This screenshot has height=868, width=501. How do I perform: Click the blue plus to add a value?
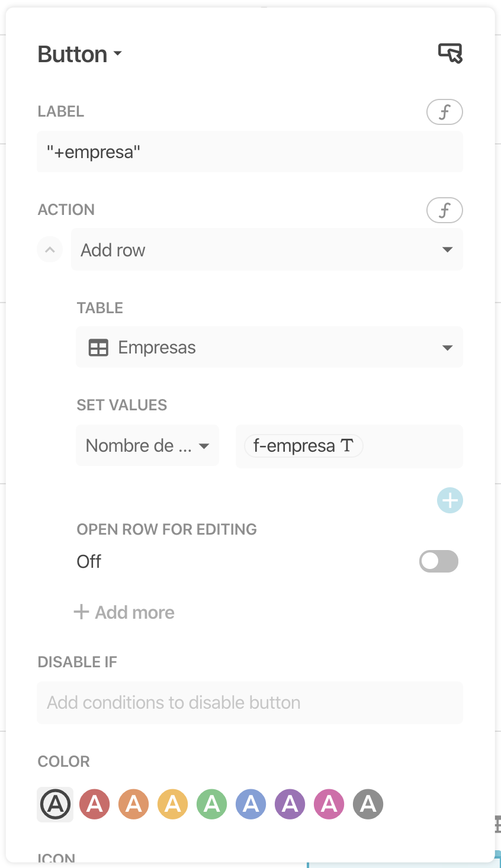449,501
